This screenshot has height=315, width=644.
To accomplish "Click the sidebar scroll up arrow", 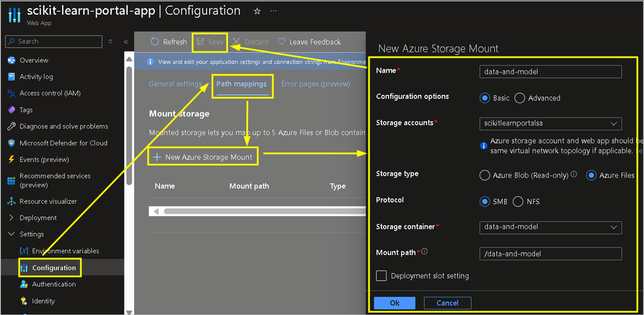I will pos(129,58).
